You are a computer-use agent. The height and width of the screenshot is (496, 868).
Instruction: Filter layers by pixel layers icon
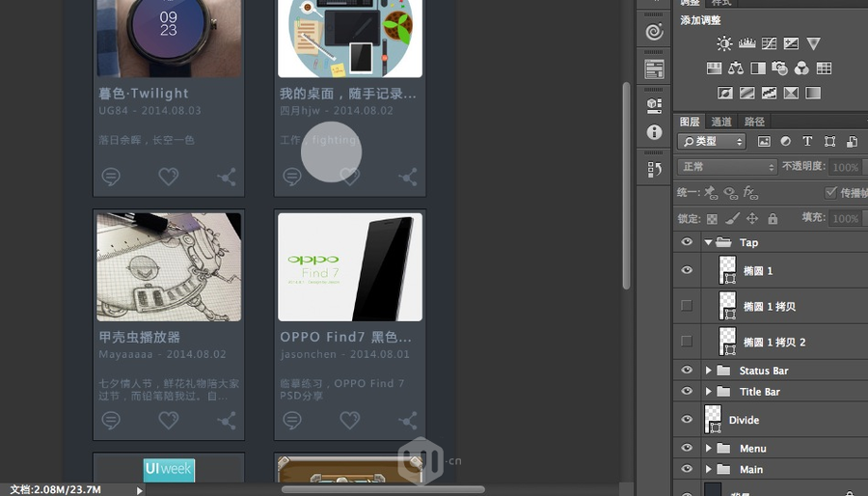(764, 142)
